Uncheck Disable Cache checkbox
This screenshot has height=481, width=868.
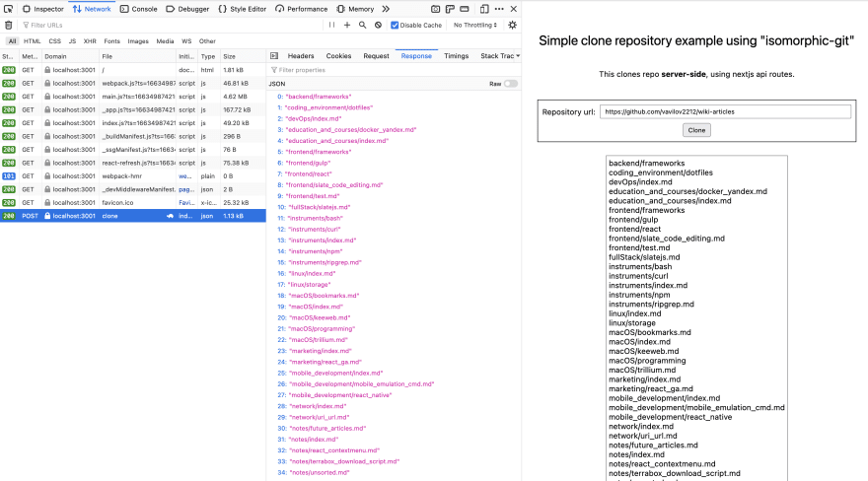click(x=395, y=25)
